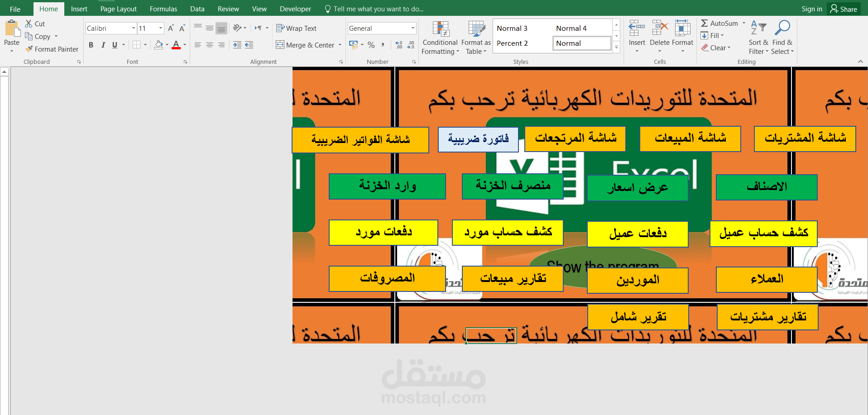Viewport: 868px width, 415px height.
Task: Open the General number format dropdown
Action: [413, 28]
